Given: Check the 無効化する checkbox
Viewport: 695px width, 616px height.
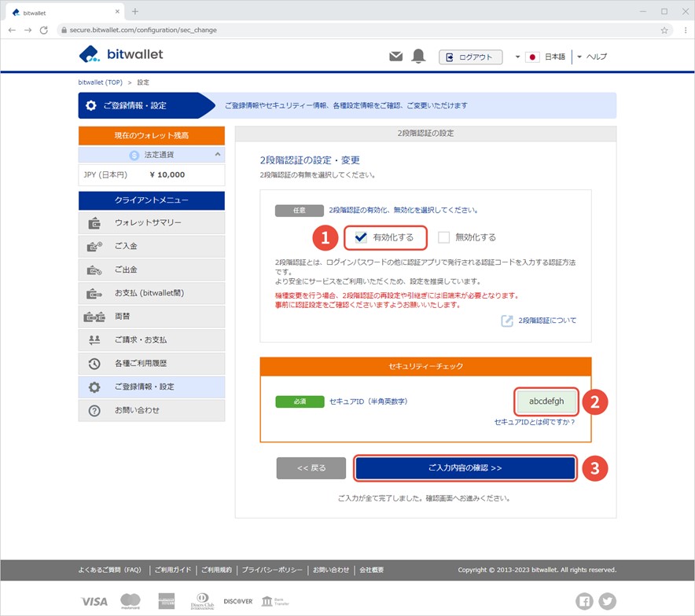Looking at the screenshot, I should click(x=444, y=237).
